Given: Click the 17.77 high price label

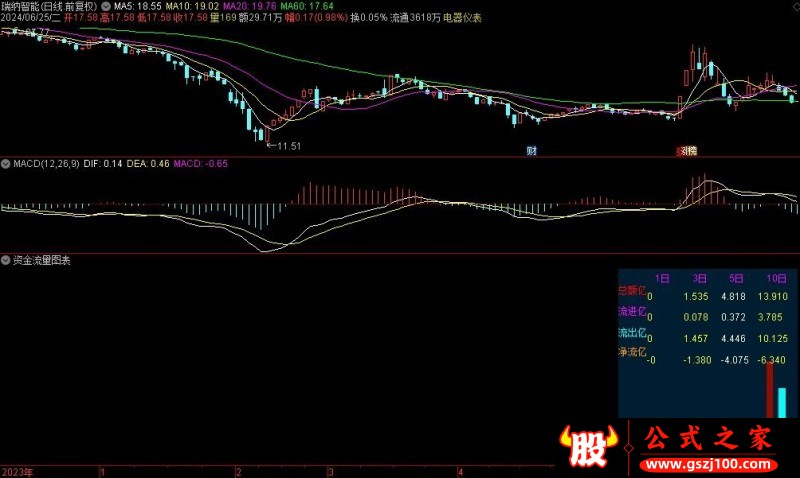Looking at the screenshot, I should [x=37, y=32].
